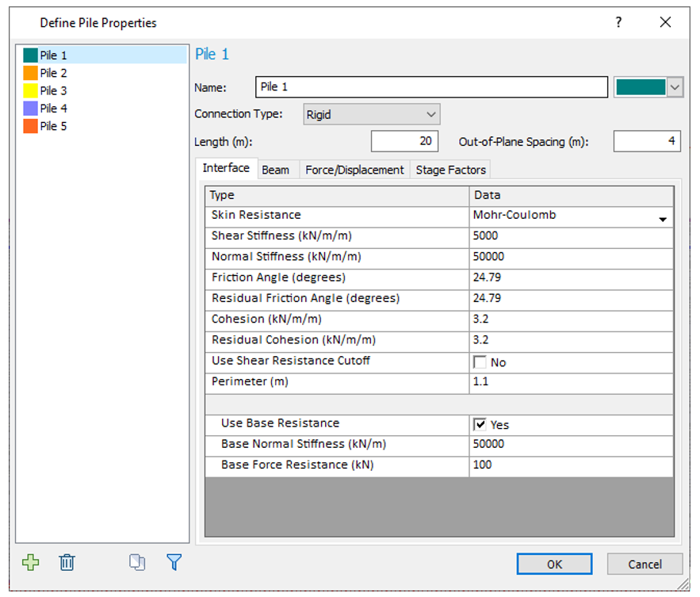Click the orange swatch beside Pile 2
Image resolution: width=700 pixels, height=597 pixels.
click(30, 73)
